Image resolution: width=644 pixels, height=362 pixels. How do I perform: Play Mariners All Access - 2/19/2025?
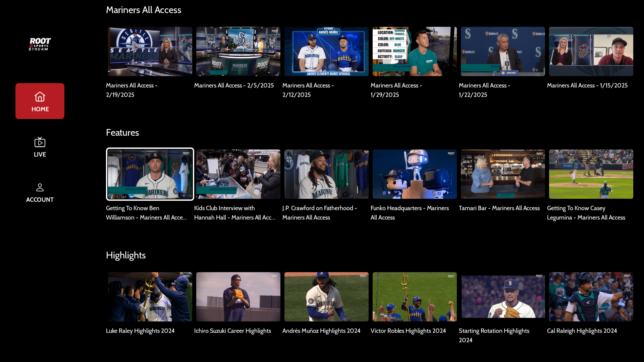pyautogui.click(x=150, y=51)
